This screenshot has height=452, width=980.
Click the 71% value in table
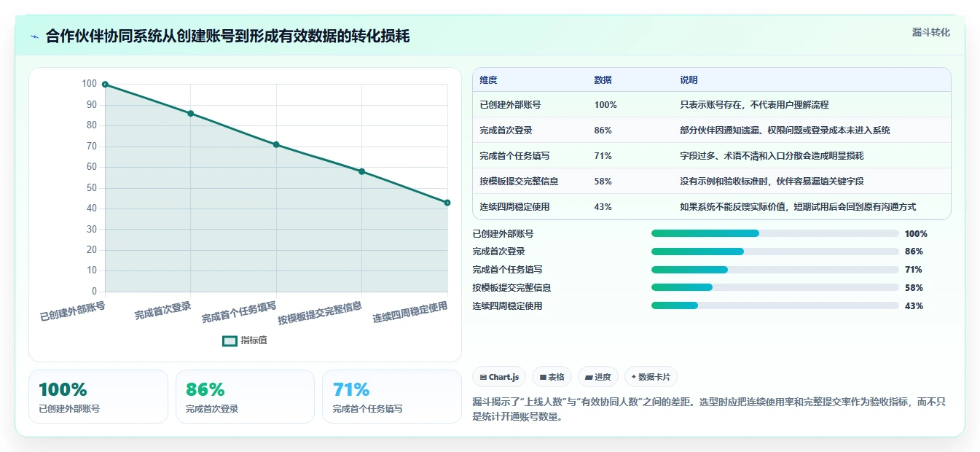click(603, 155)
